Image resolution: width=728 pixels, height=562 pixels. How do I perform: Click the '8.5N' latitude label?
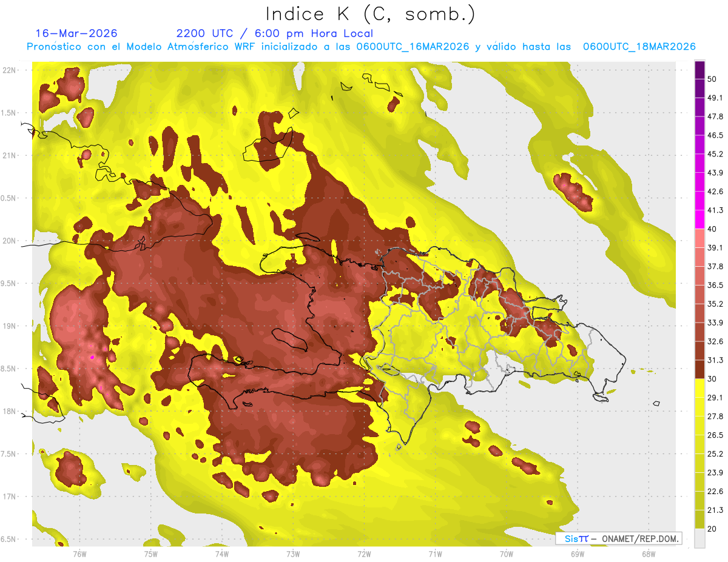(x=9, y=369)
